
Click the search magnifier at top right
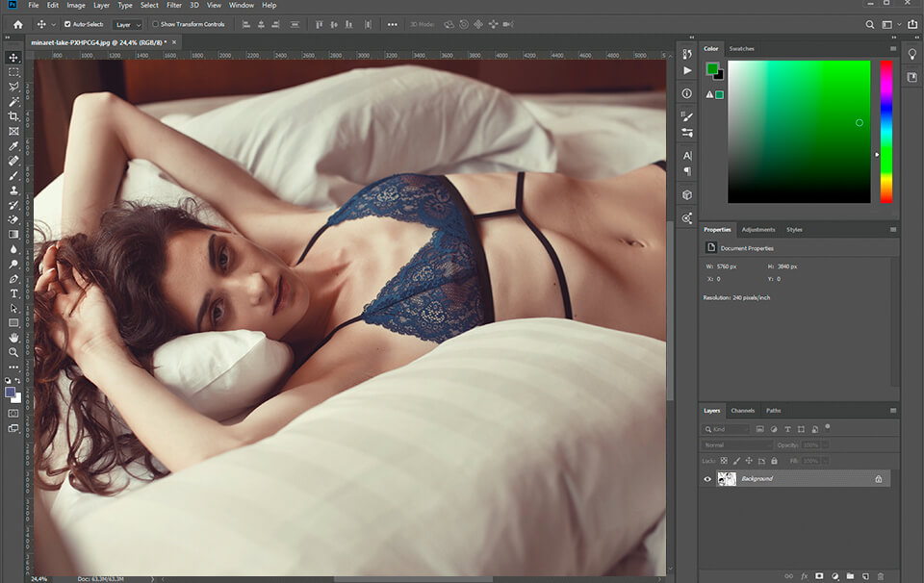click(870, 24)
